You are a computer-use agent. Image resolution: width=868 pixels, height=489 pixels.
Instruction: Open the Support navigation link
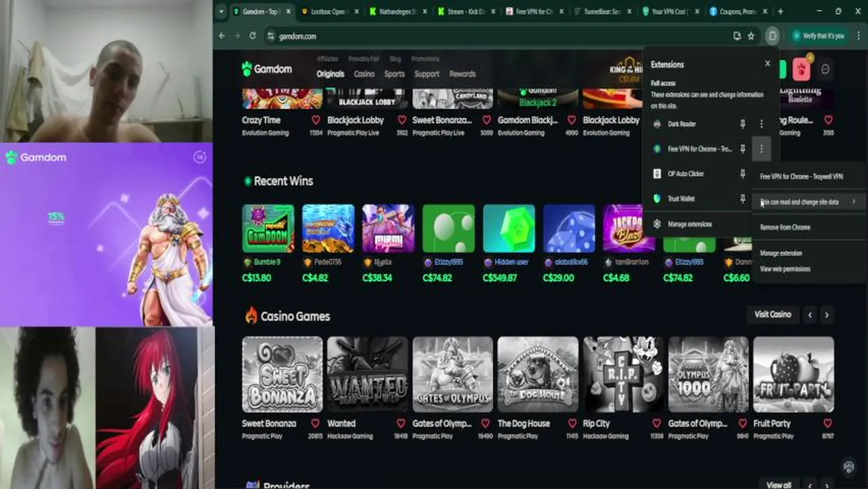(x=427, y=74)
